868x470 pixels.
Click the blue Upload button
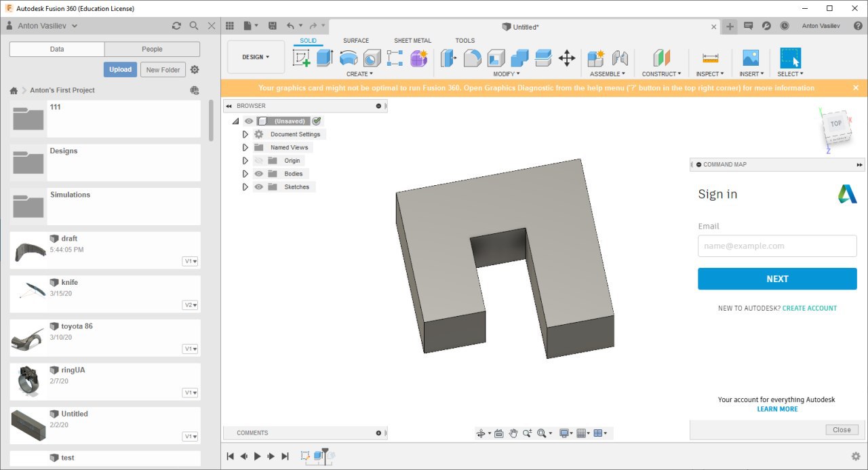[x=120, y=70]
